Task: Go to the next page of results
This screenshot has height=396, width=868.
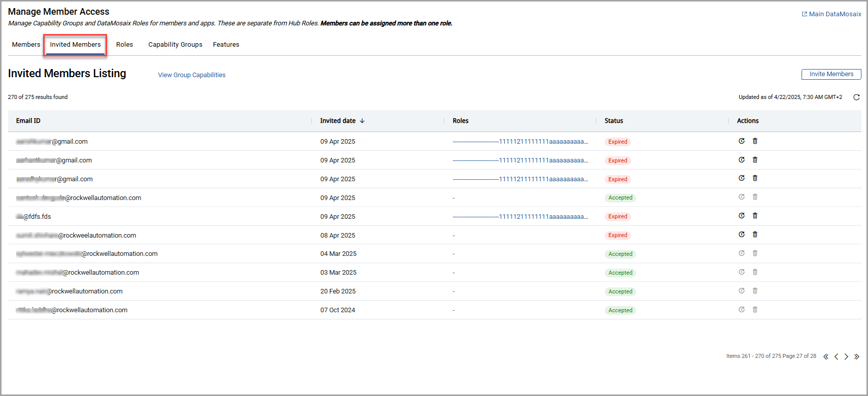Action: (x=846, y=357)
